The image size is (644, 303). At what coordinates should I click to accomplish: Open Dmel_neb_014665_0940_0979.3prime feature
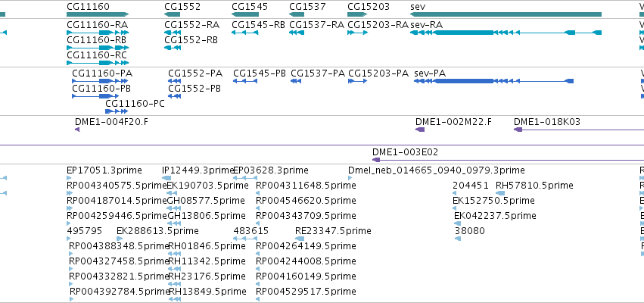tap(350, 178)
